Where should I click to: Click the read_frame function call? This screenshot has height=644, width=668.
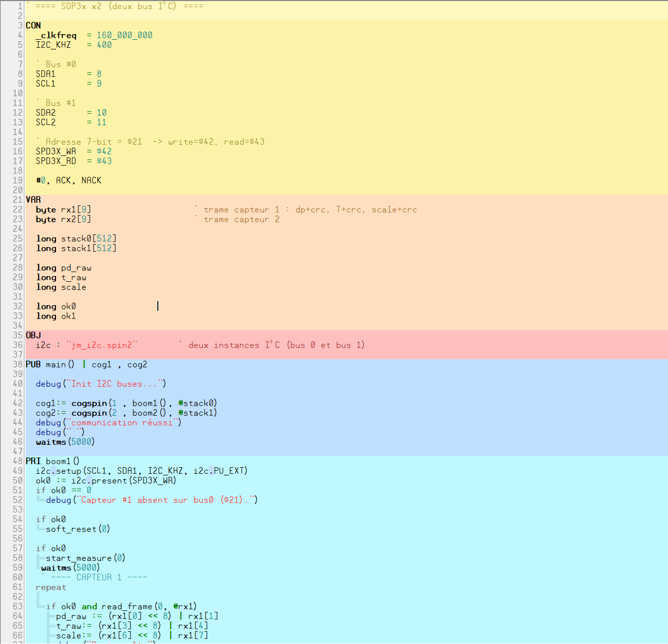(x=127, y=606)
